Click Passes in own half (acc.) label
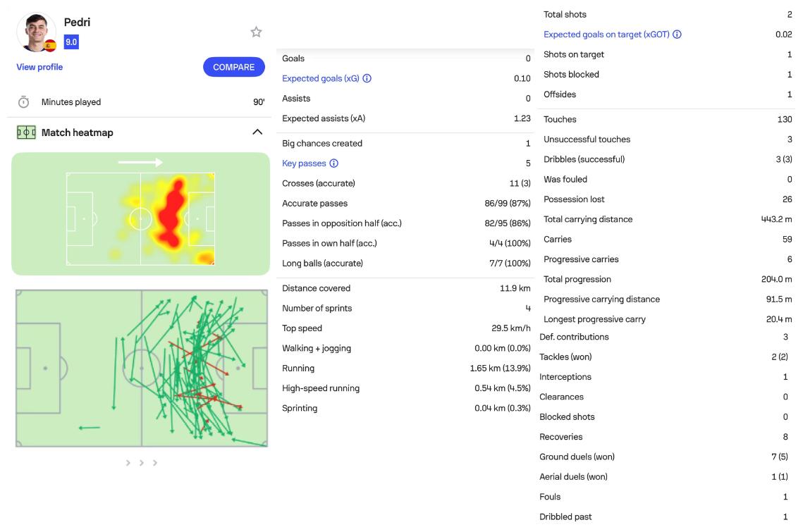The width and height of the screenshot is (803, 532). point(329,243)
